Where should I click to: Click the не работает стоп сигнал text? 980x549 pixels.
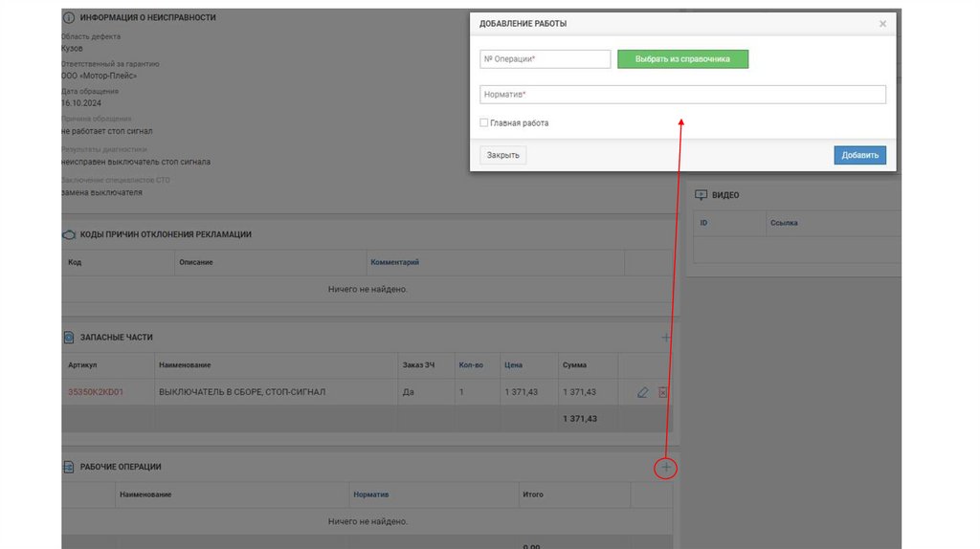[x=107, y=131]
